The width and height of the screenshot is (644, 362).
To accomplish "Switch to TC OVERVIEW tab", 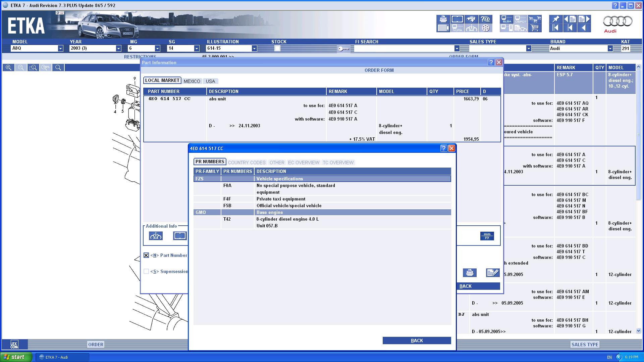I will point(338,163).
